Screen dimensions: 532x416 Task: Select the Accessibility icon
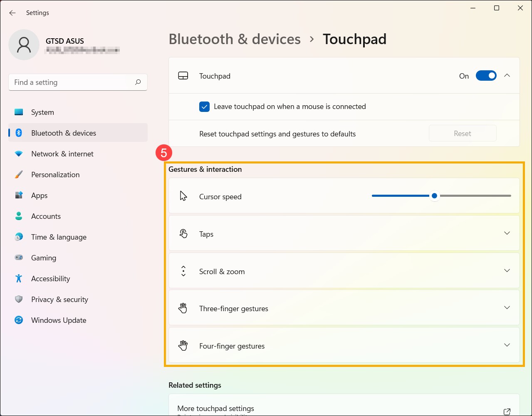click(19, 278)
